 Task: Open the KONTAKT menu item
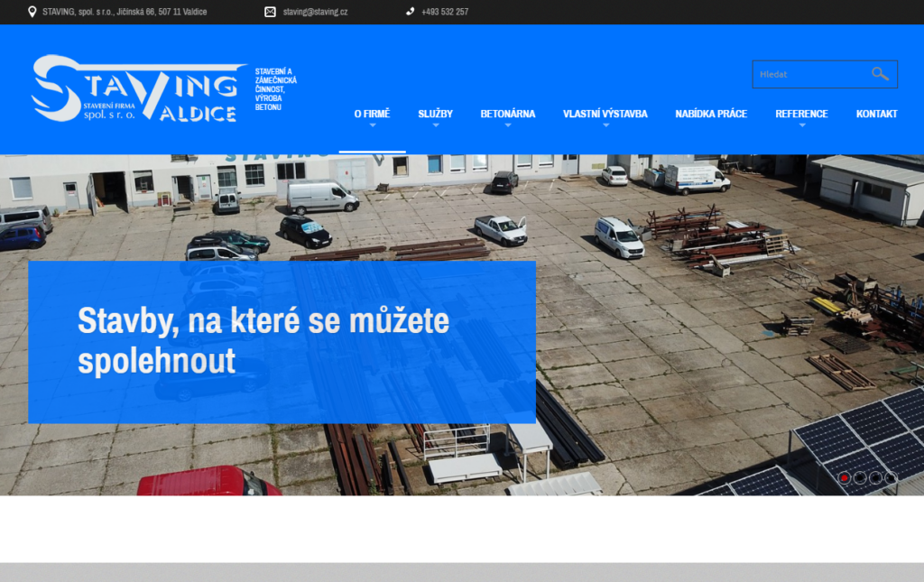[876, 114]
